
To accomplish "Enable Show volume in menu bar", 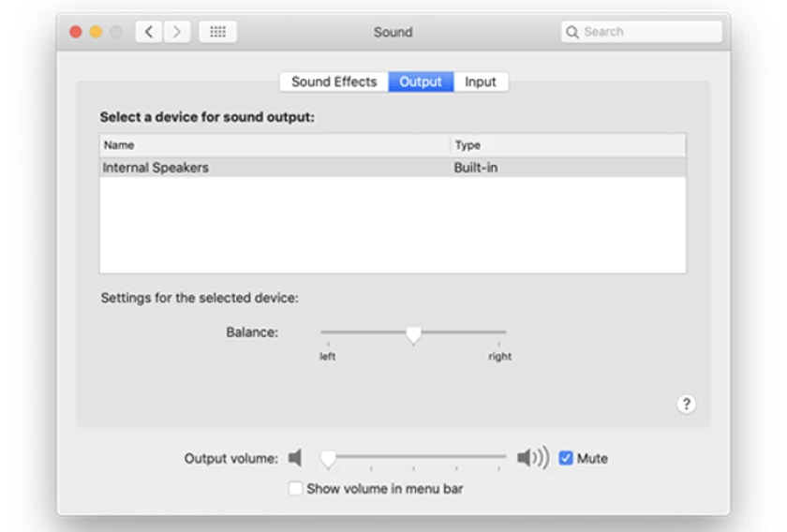I will click(296, 488).
